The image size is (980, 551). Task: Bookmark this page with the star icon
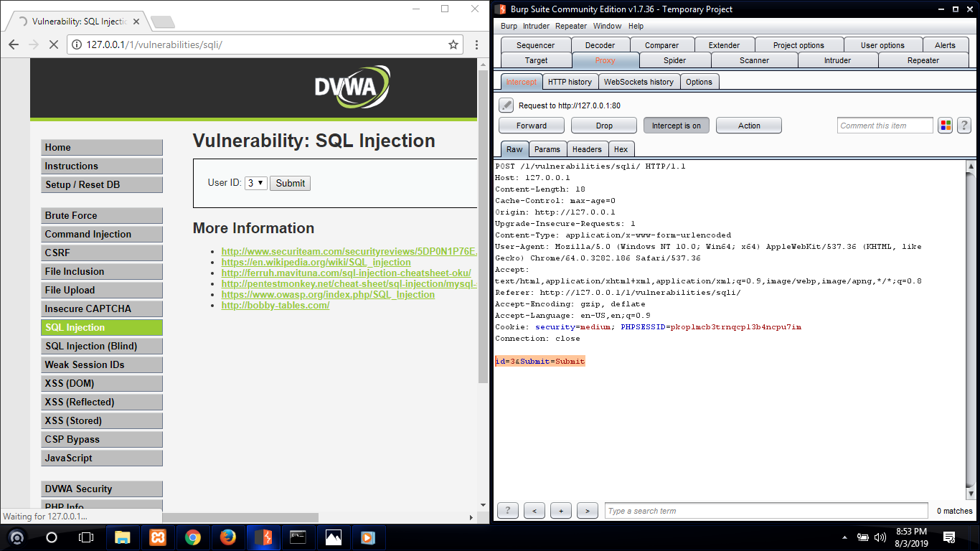pos(453,44)
